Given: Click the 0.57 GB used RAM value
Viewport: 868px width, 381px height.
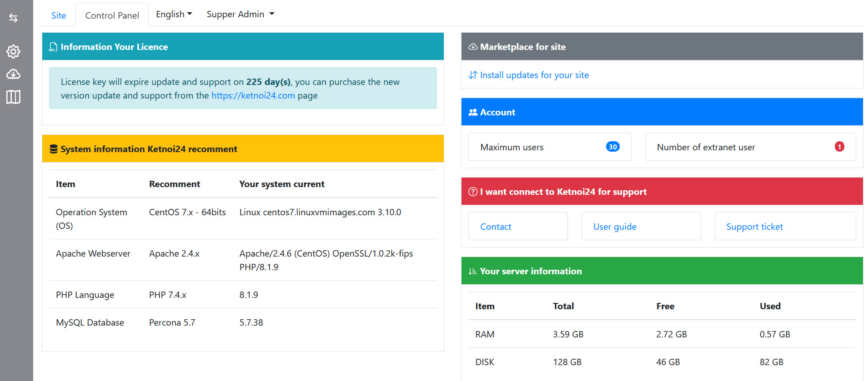Looking at the screenshot, I should [775, 334].
